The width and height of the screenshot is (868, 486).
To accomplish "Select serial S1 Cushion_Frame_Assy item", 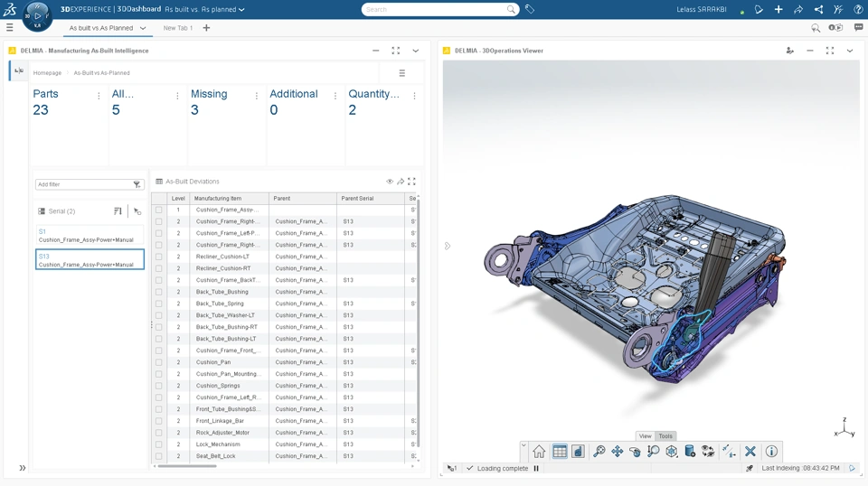I will coord(90,235).
